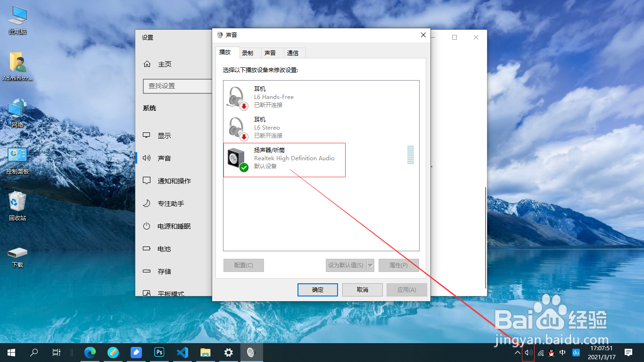Open 属性 (Properties) for the selected device
The image size is (644, 362).
click(x=398, y=265)
